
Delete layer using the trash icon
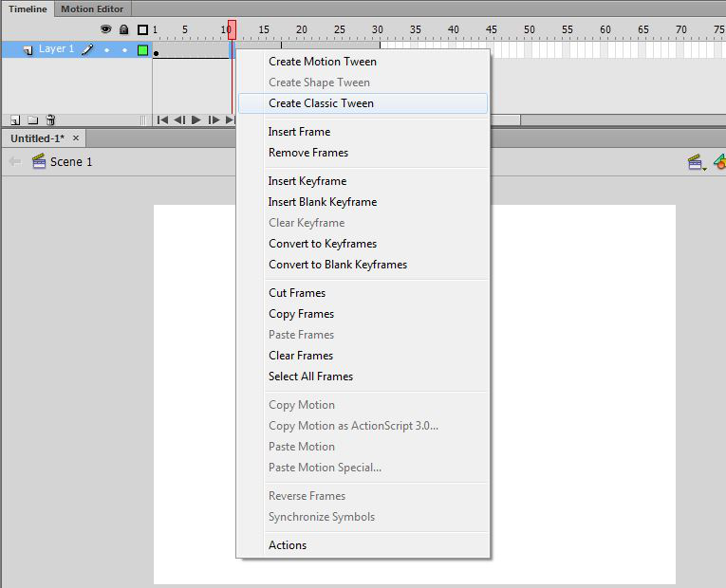coord(50,120)
